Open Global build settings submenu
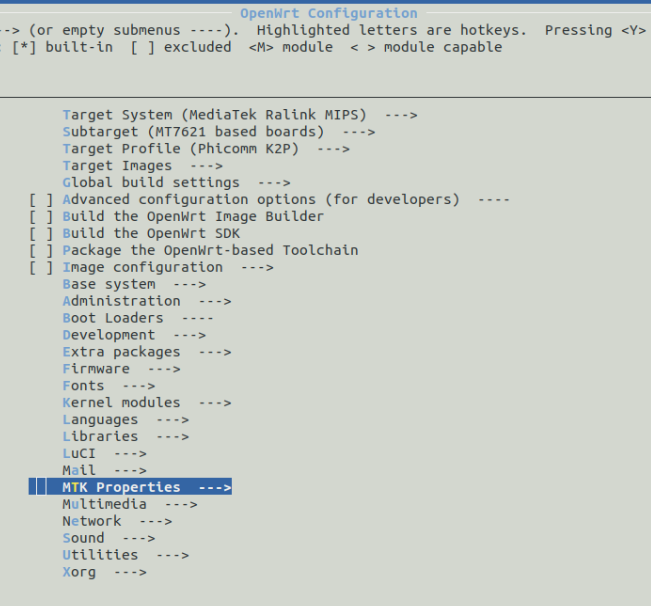651x606 pixels. click(x=176, y=183)
